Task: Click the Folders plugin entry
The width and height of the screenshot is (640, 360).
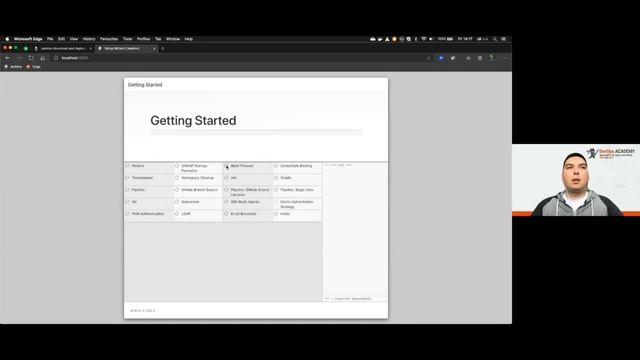Action: (x=149, y=168)
